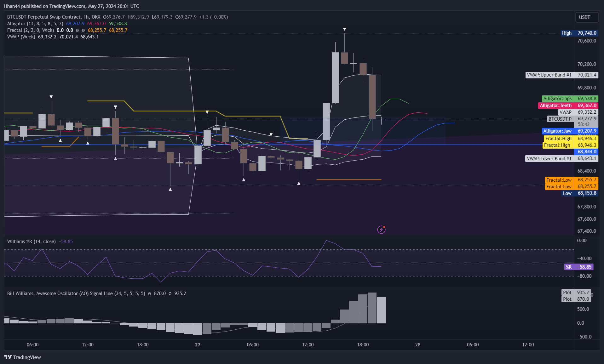This screenshot has height=364, width=604.
Task: Click the 70,600.0 price axis tick
Action: pyautogui.click(x=586, y=41)
